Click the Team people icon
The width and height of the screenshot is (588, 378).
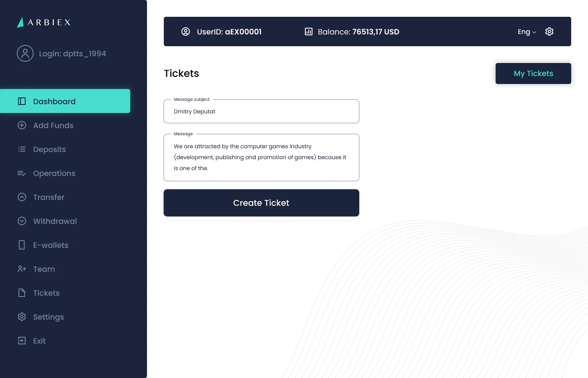(22, 269)
